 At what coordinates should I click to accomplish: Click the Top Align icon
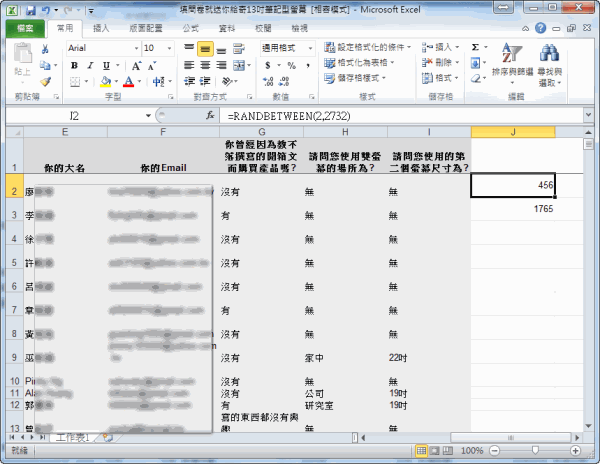[189, 49]
